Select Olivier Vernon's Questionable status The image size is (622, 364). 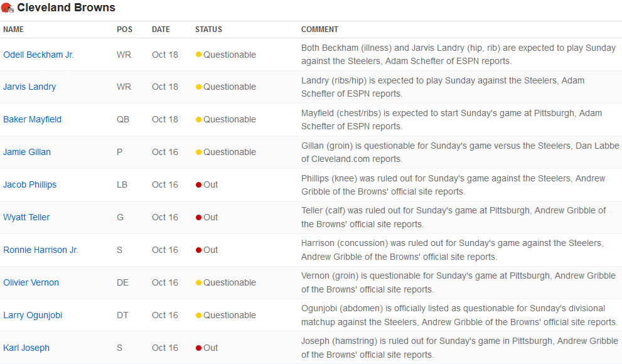pyautogui.click(x=226, y=282)
